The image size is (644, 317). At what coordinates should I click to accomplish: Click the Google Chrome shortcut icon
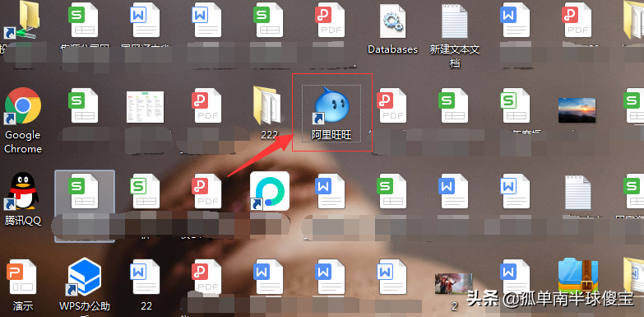(x=22, y=105)
